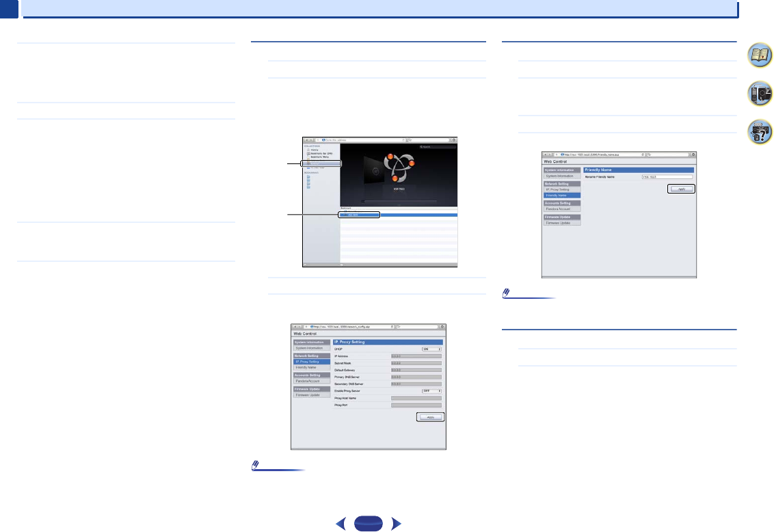
Task: Open the help question-mark icon
Action: pos(760,132)
